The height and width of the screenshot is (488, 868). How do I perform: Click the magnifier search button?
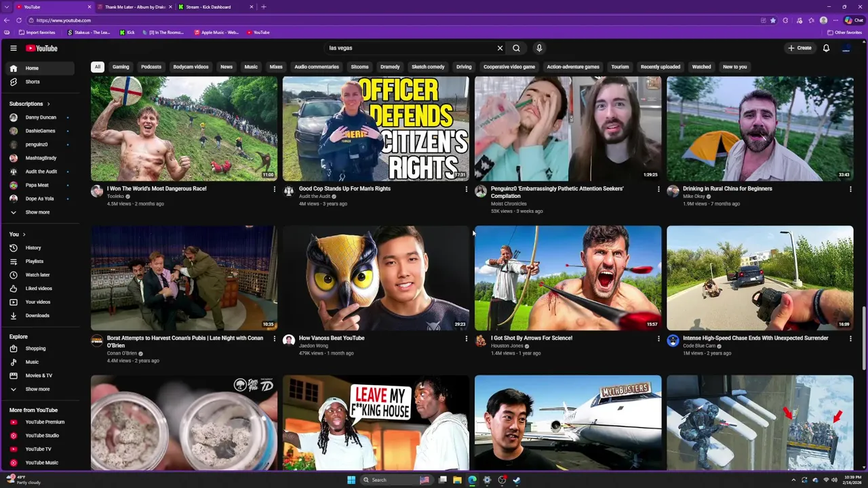coord(516,48)
